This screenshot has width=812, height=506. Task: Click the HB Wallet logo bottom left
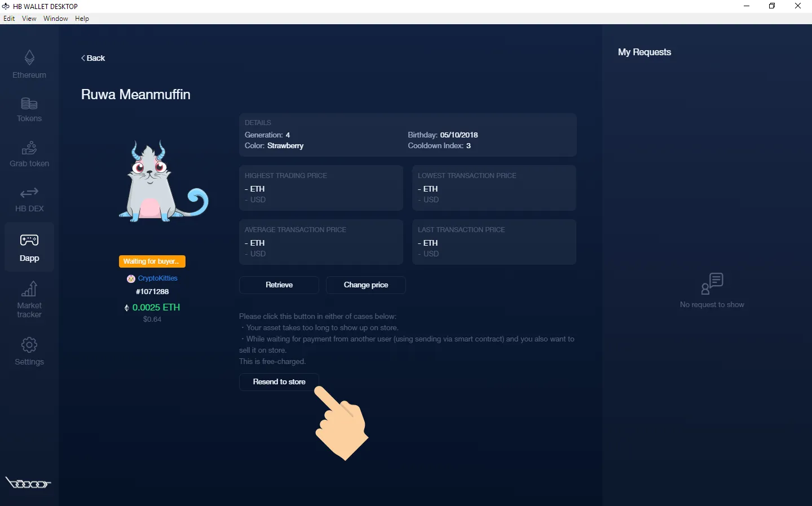point(28,483)
